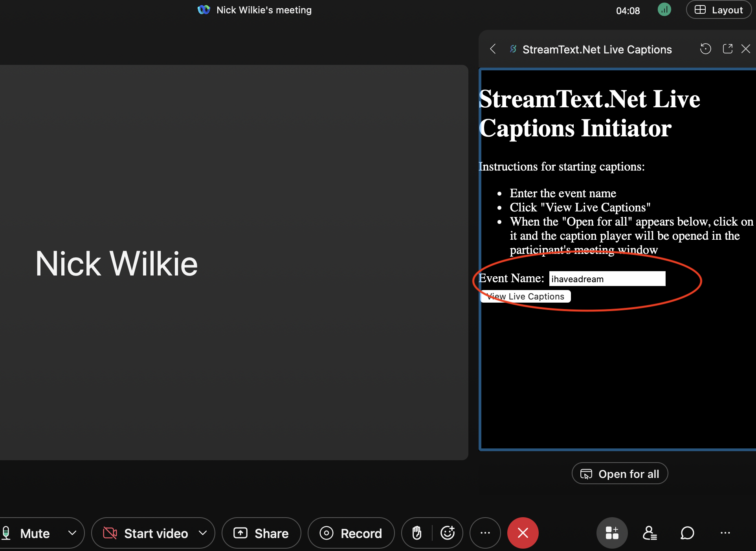Pop out the StreamText panel
The image size is (756, 551).
[x=727, y=49]
